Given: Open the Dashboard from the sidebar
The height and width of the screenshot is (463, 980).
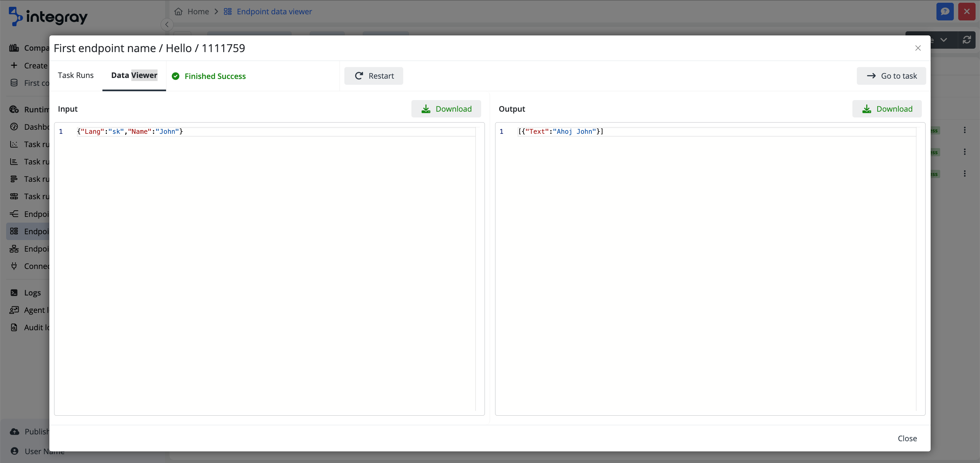Looking at the screenshot, I should coord(14,127).
